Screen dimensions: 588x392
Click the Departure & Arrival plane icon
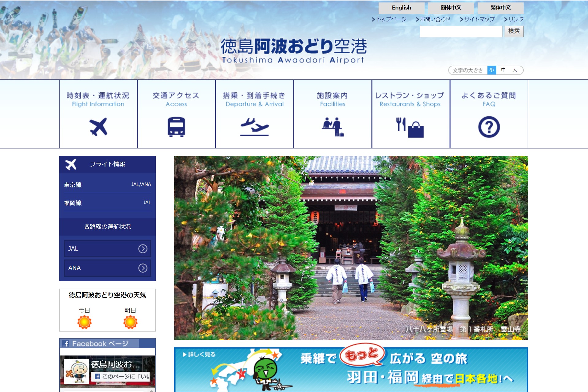pos(254,127)
